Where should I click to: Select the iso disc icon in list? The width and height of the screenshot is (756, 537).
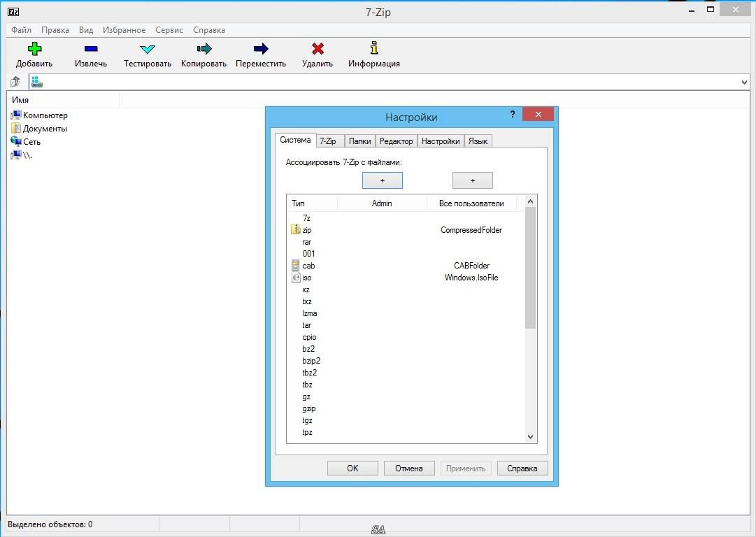(x=296, y=277)
